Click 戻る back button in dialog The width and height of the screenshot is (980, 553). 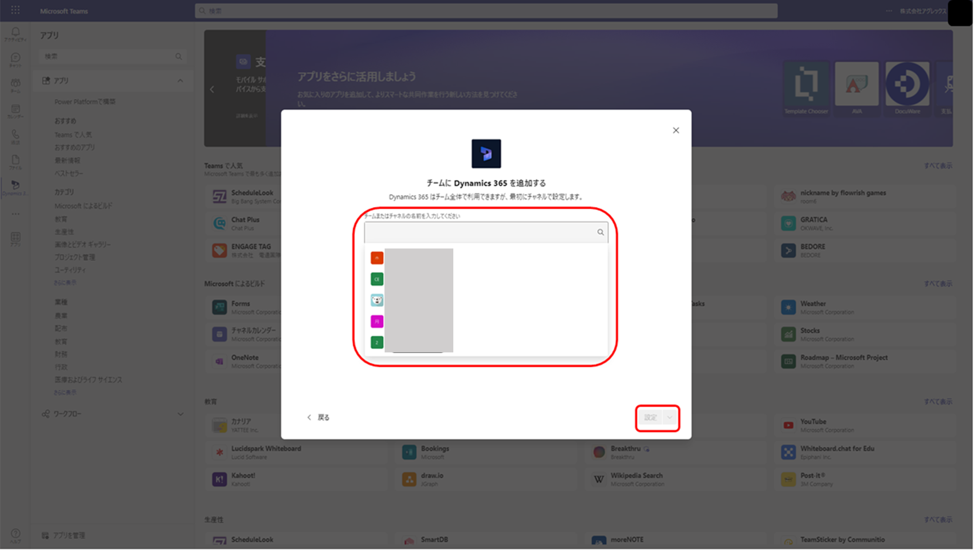pos(318,417)
